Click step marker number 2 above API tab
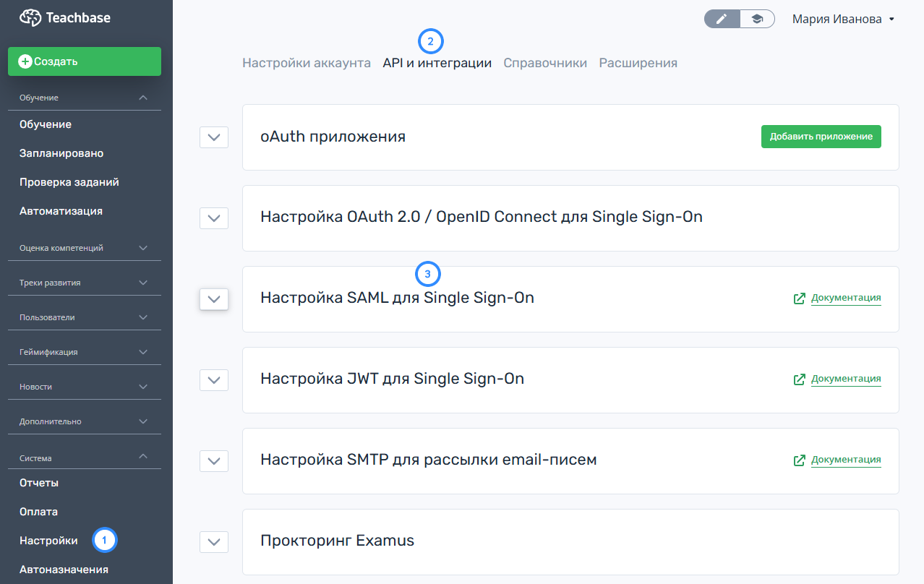 click(x=430, y=41)
